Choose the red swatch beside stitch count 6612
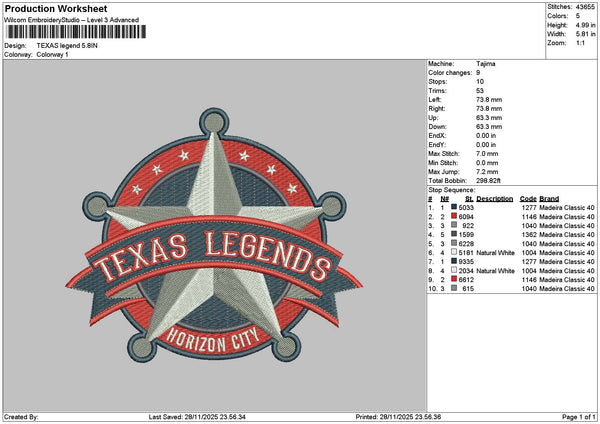 pos(454,279)
